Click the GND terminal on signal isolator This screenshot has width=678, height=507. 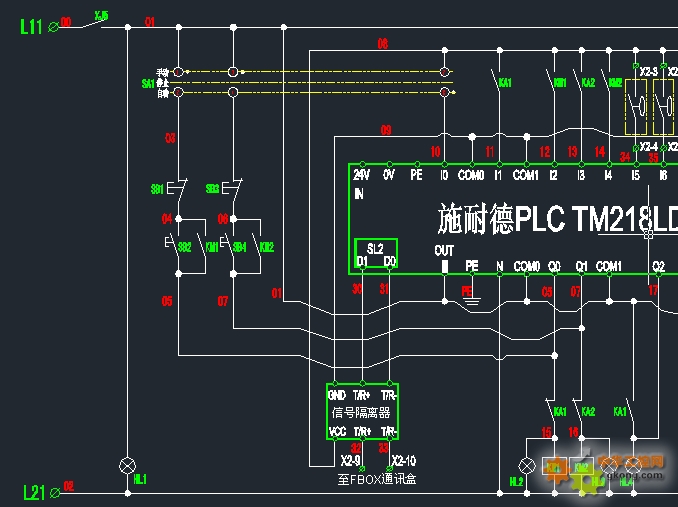(x=337, y=395)
